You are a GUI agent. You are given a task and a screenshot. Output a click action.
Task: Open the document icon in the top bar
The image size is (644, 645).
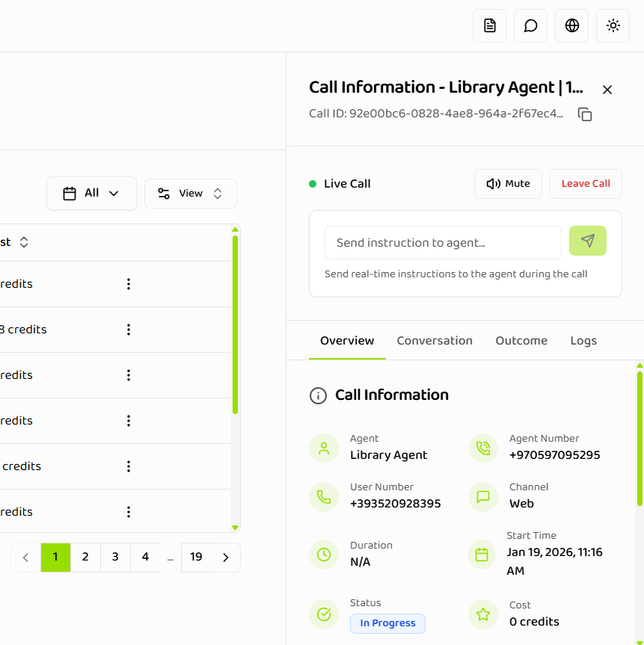coord(489,25)
